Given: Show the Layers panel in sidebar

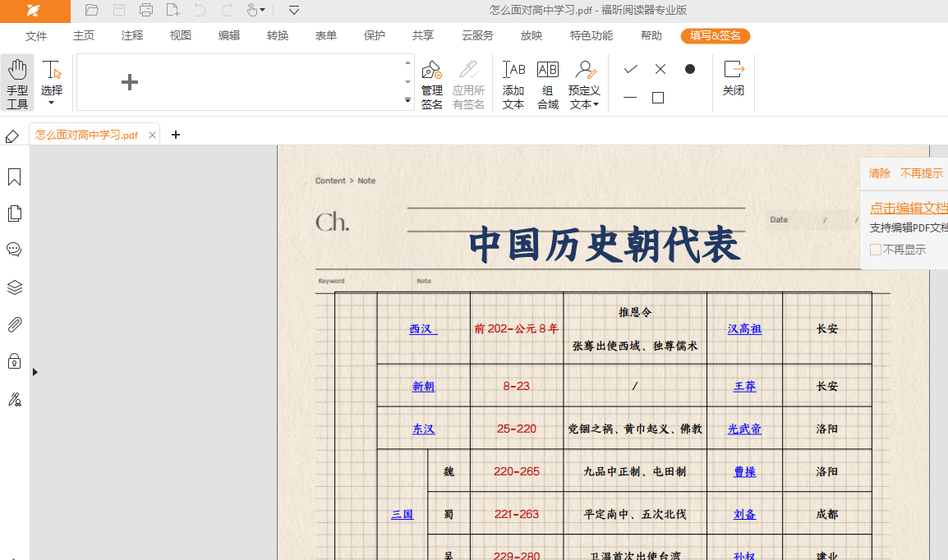Looking at the screenshot, I should [x=14, y=287].
